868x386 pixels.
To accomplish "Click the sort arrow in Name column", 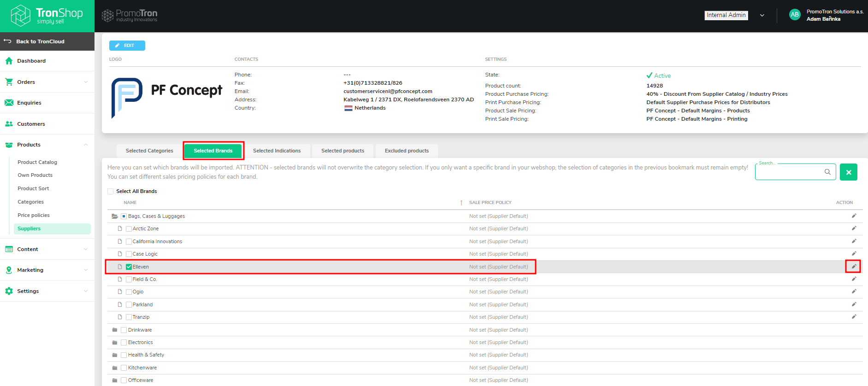I will pos(461,203).
